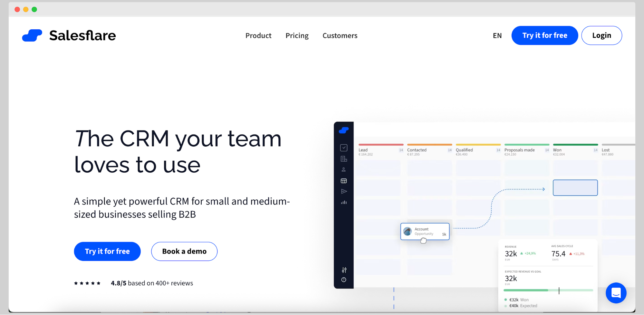This screenshot has height=315, width=644.
Task: Click the avatar on the Account opportunity card
Action: 408,231
